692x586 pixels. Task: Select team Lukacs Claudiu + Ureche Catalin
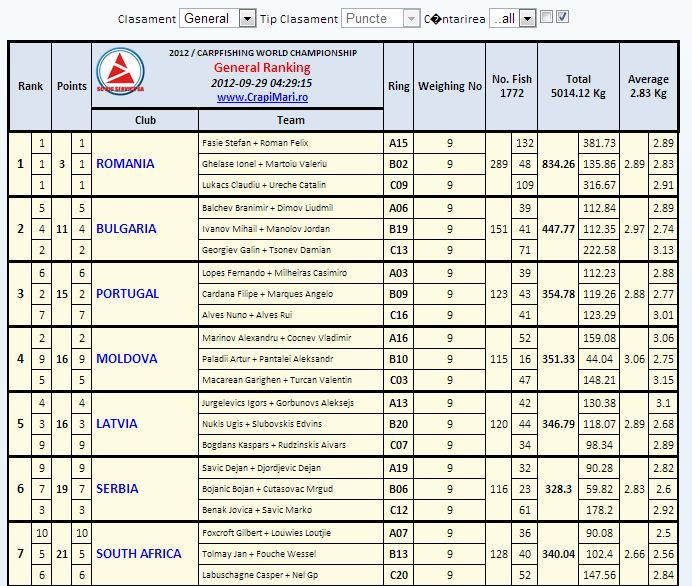264,185
